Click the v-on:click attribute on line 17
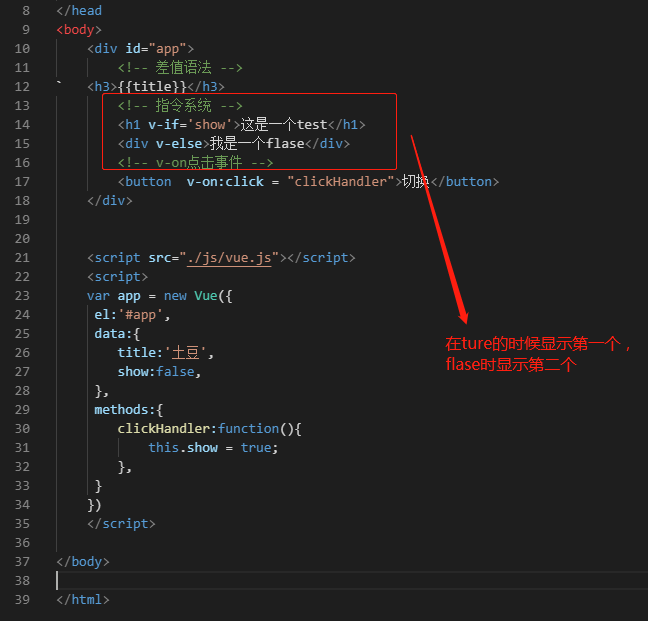The image size is (648, 621). tap(225, 181)
